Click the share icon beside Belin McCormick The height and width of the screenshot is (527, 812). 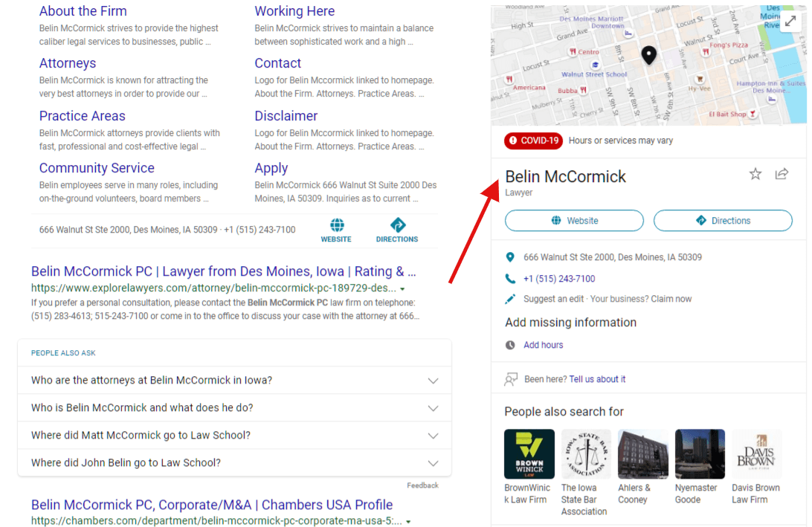[782, 174]
